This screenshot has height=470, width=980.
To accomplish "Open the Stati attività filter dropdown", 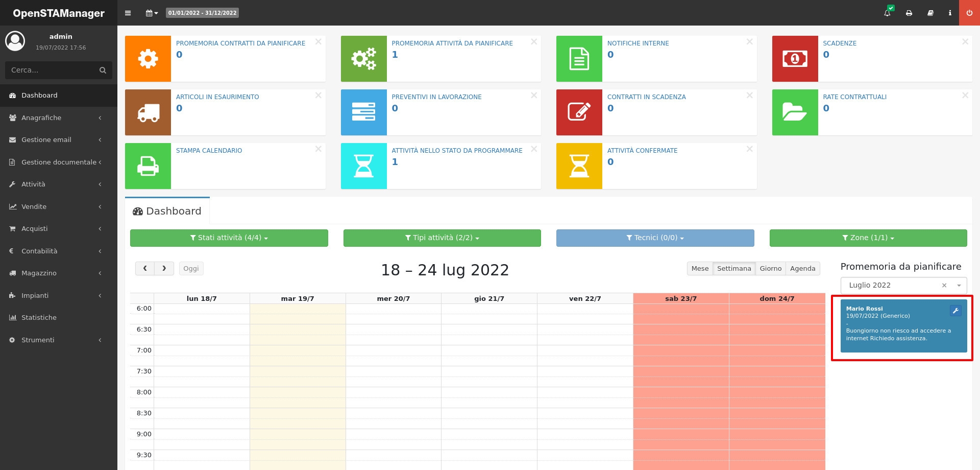I will [229, 238].
